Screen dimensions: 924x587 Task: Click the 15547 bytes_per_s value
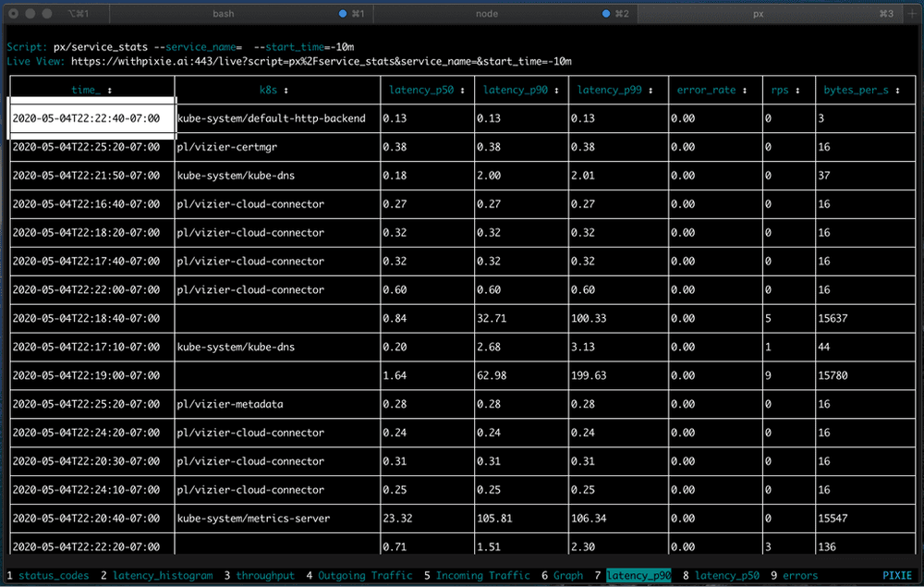[x=833, y=519]
